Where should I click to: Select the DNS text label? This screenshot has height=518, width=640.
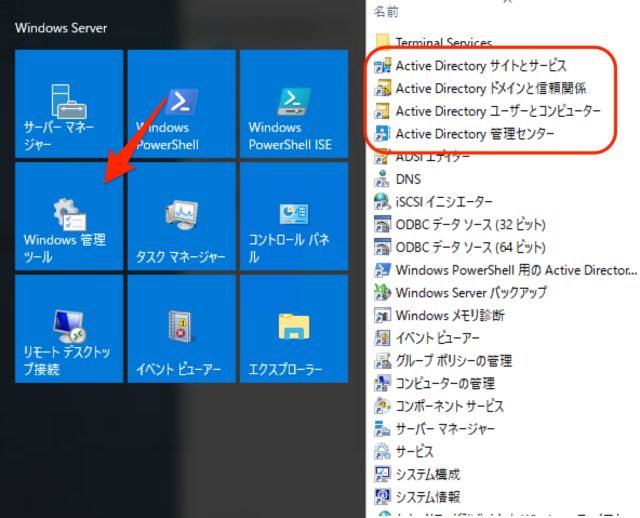(408, 179)
